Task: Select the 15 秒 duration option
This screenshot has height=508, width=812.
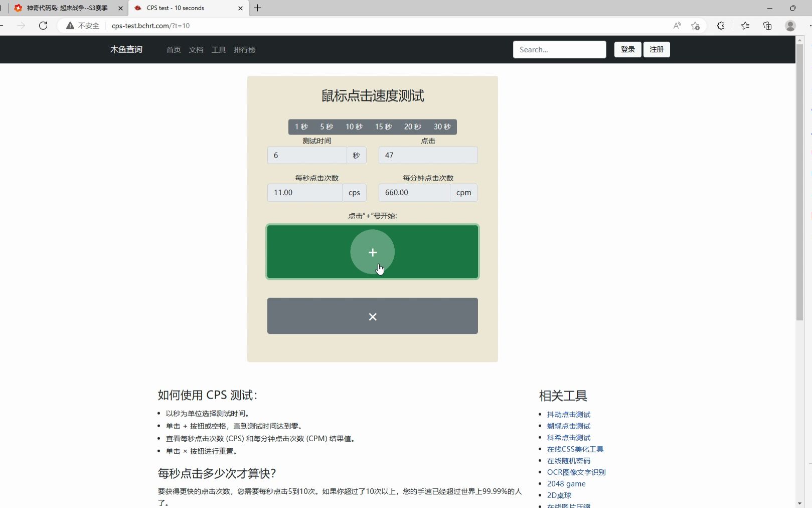Action: pos(383,127)
